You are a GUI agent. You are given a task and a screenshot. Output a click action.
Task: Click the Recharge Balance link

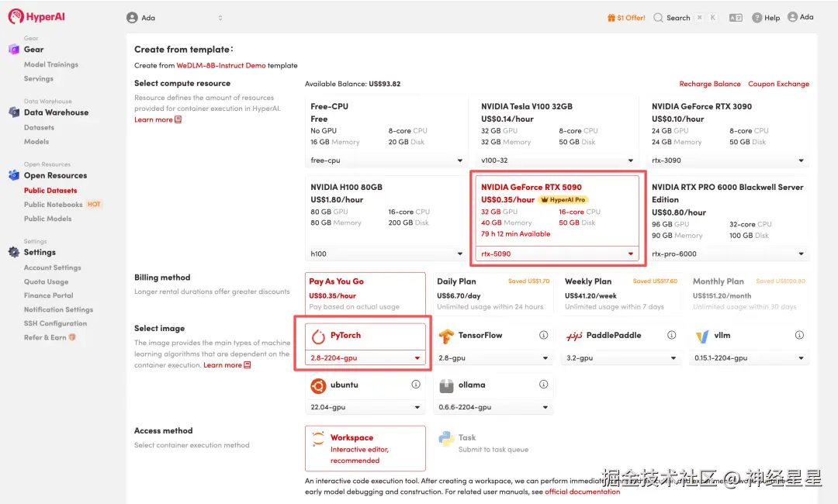(x=710, y=84)
